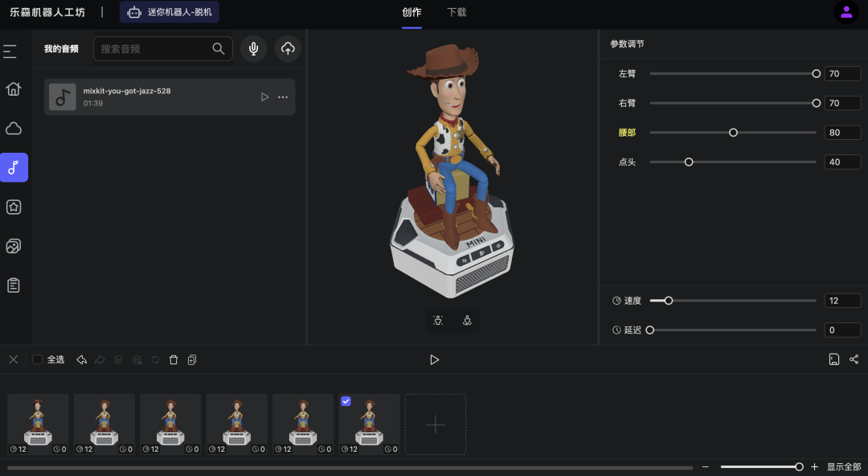Image resolution: width=868 pixels, height=476 pixels.
Task: Open the star favorites sidebar icon
Action: (x=14, y=207)
